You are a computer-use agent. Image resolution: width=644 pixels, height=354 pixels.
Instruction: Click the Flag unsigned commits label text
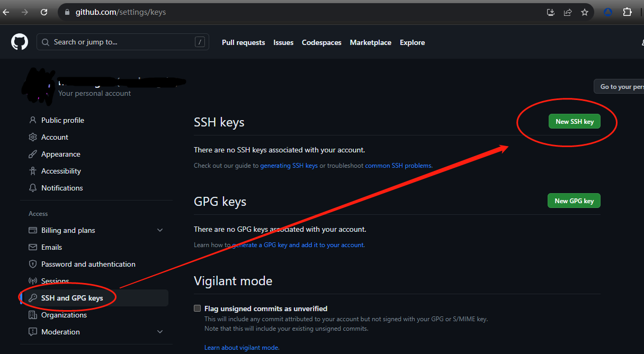266,308
